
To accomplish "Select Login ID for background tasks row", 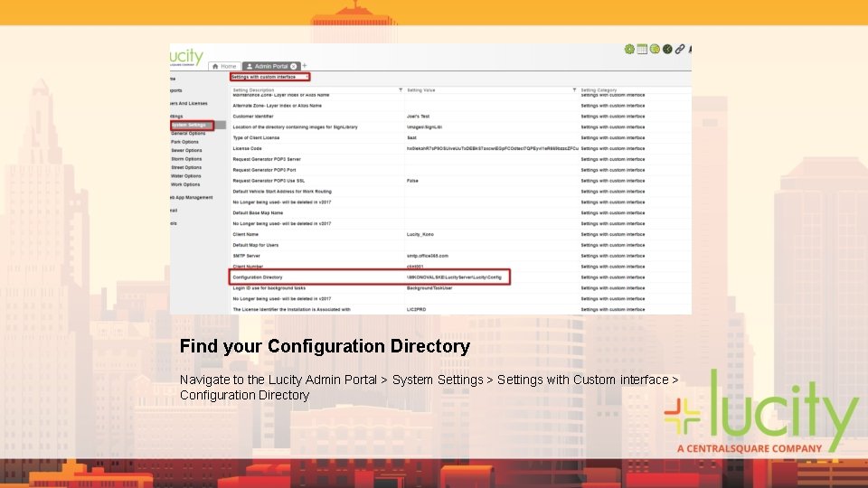I will tap(269, 288).
